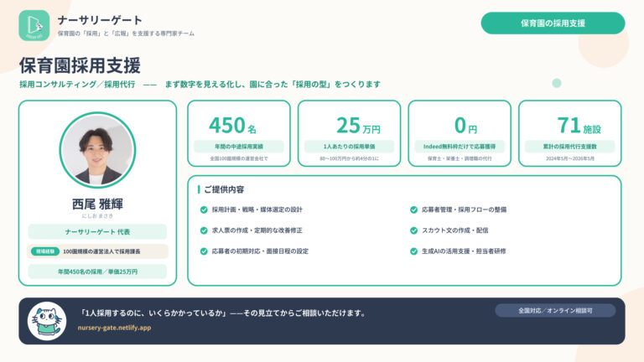
Task: Click text 求人票の作成・定期的な改善修正
Action: pos(257,230)
